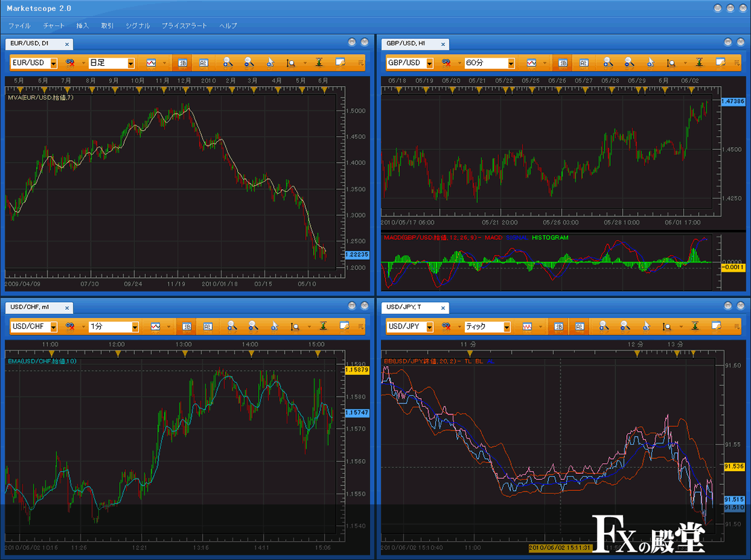The width and height of the screenshot is (751, 560).
Task: Click the 1.47386 price label on GBP/USD chart
Action: pyautogui.click(x=733, y=102)
